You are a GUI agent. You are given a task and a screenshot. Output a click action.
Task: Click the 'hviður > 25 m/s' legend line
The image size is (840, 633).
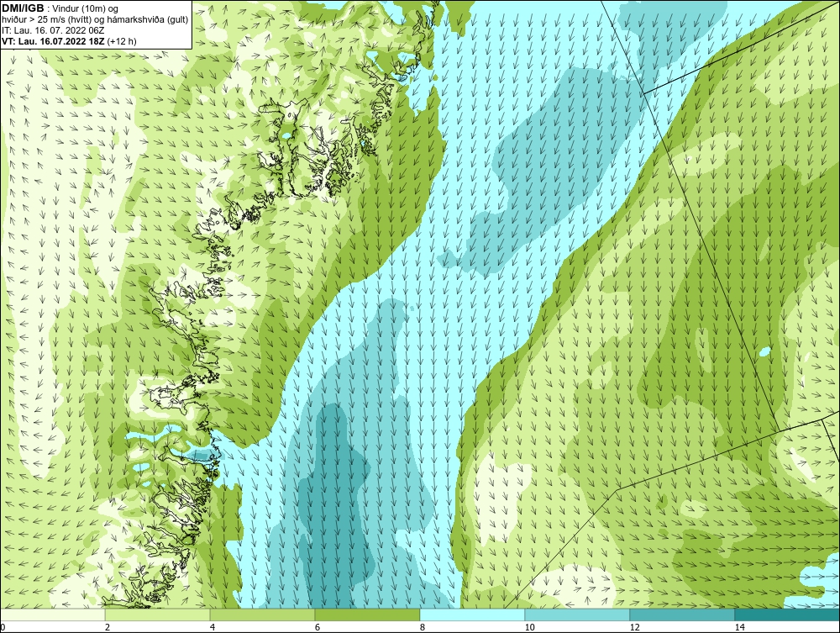pos(95,20)
